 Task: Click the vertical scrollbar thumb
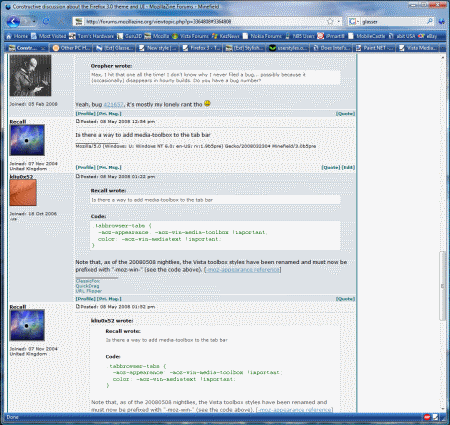point(442,286)
